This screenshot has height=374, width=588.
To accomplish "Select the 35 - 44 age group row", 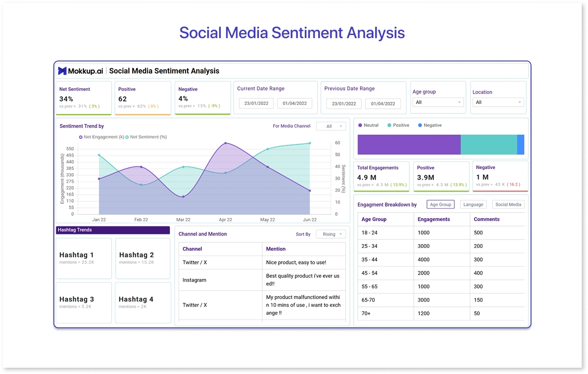I will click(x=441, y=260).
